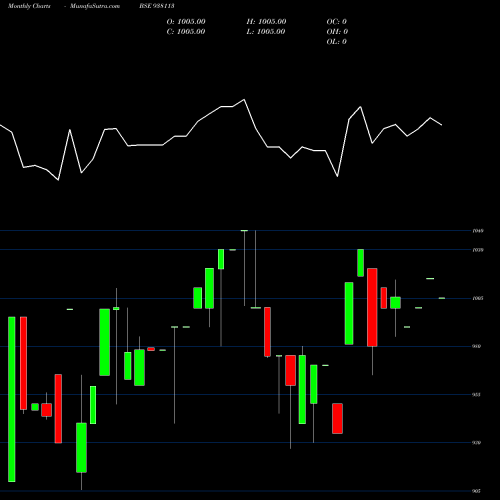
Task: Select the 'C: 1005.00' close value
Action: tap(186, 32)
